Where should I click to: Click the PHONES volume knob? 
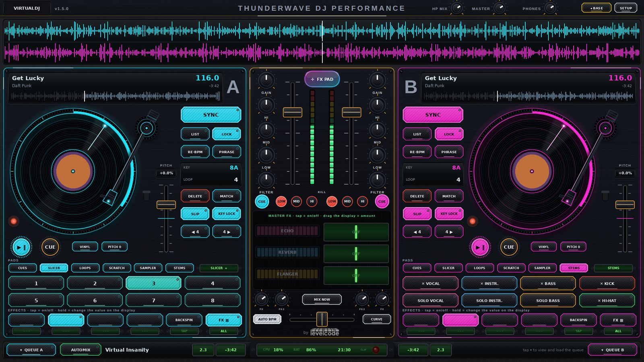[x=550, y=8]
